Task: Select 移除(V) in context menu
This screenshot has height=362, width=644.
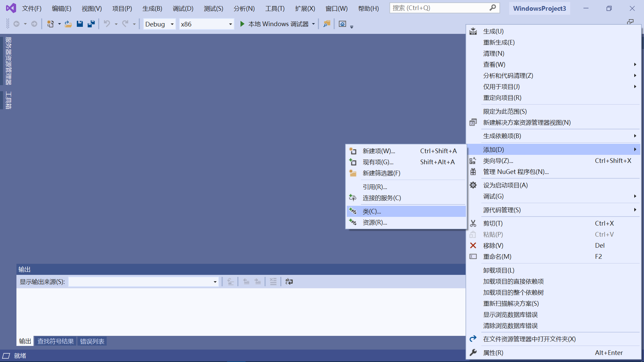Action: (x=553, y=246)
